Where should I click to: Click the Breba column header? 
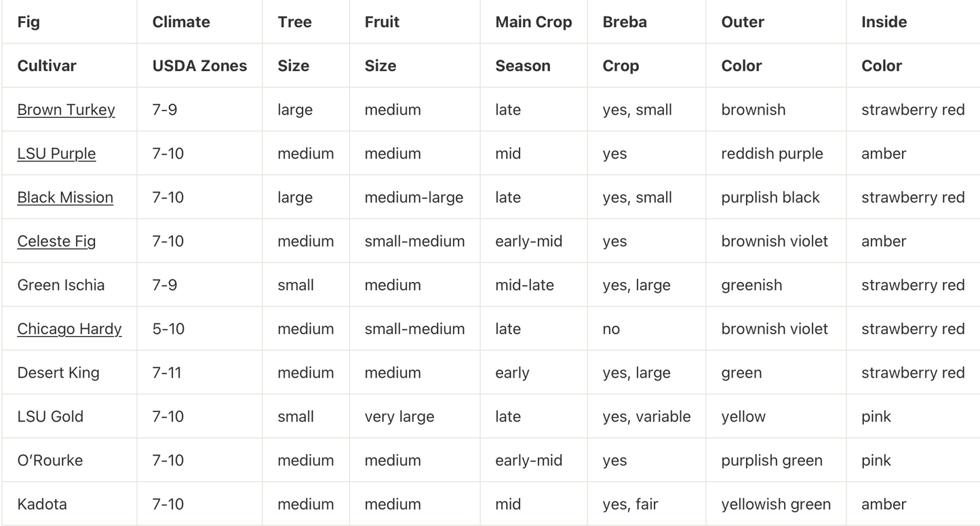[x=624, y=22]
